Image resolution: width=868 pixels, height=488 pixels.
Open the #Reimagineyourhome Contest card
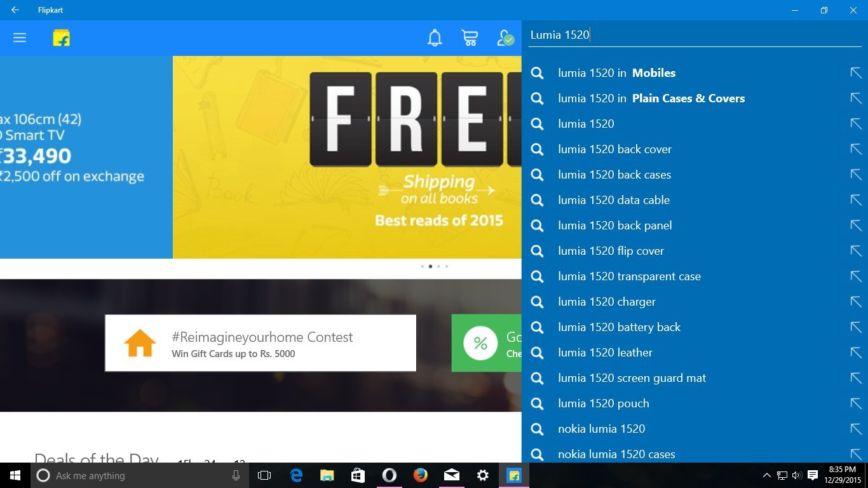[261, 343]
